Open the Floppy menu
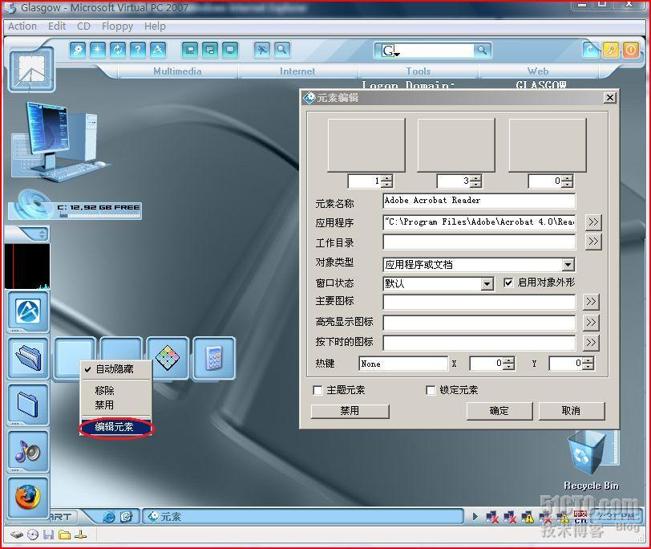The height and width of the screenshot is (549, 651). (117, 26)
